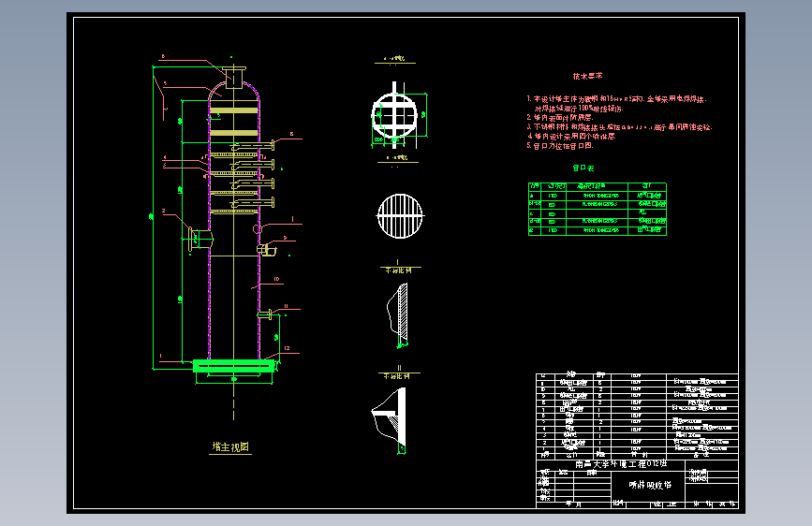The height and width of the screenshot is (526, 812).
Task: Select technical requirement line 5 in pink text
Action: [x=560, y=146]
